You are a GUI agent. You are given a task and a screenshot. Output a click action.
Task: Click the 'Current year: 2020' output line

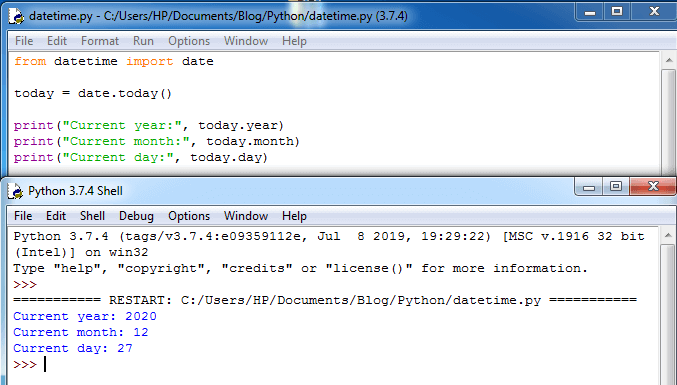click(85, 316)
